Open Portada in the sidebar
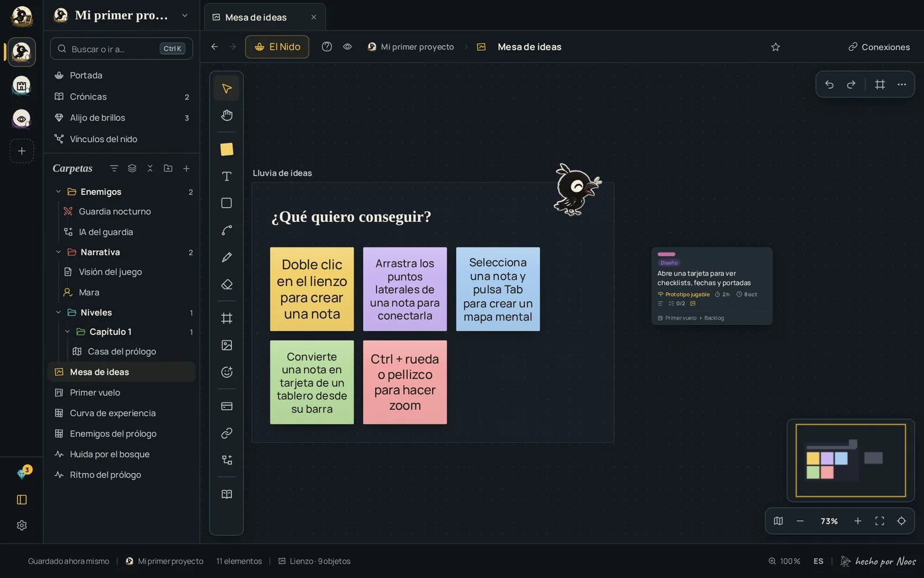The height and width of the screenshot is (578, 924). click(x=122, y=75)
